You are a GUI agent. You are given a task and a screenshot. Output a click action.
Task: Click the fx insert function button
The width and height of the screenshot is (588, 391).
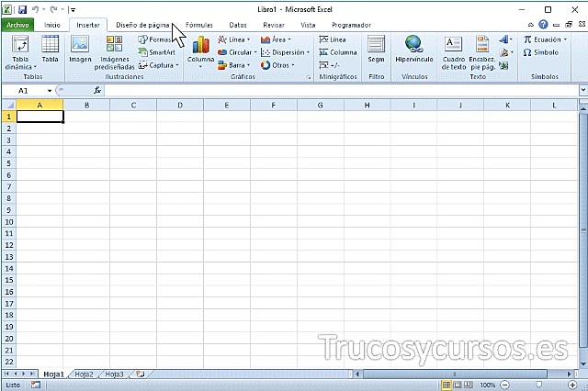pyautogui.click(x=97, y=90)
